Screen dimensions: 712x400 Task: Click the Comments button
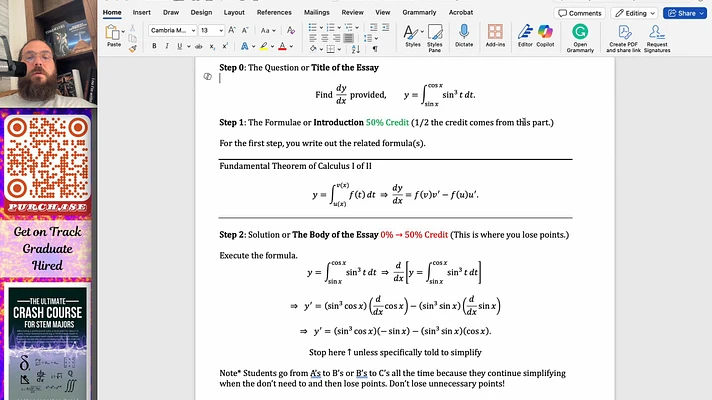pyautogui.click(x=579, y=13)
